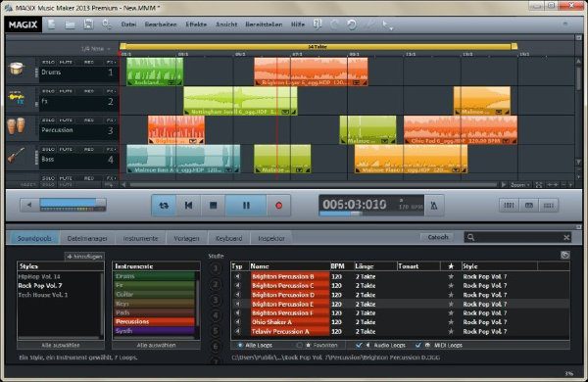
Task: Switch to the Instrumente tab
Action: click(140, 238)
